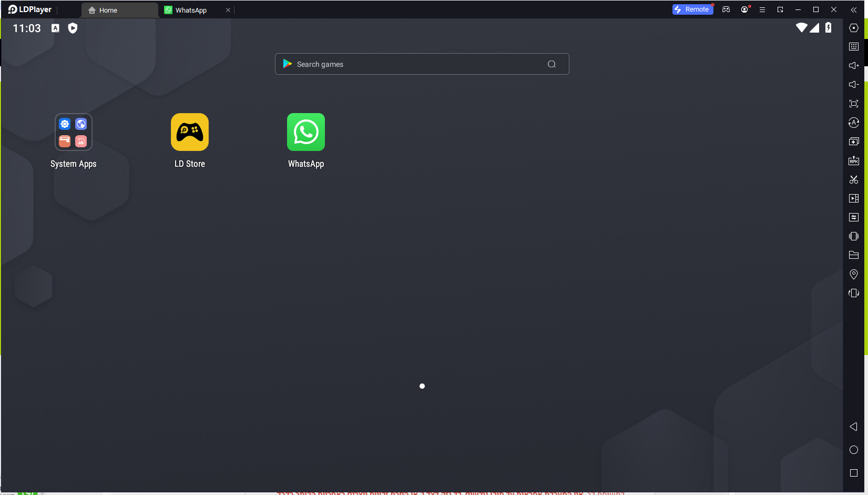The height and width of the screenshot is (495, 868).
Task: Minimize the LDPlayer window
Action: pos(798,9)
